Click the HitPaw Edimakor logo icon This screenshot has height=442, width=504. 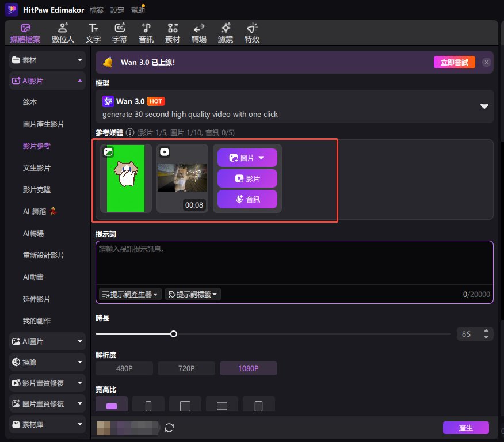[x=12, y=10]
